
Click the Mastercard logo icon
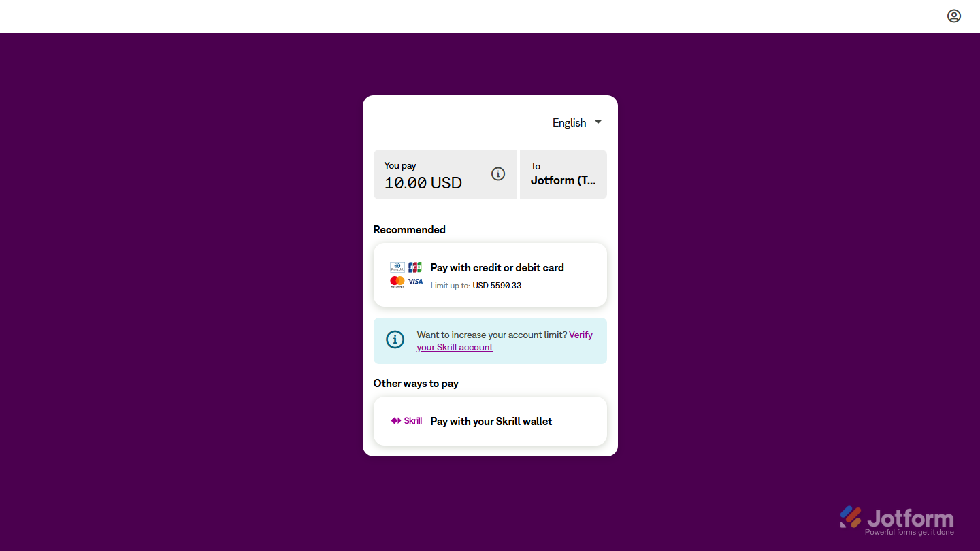click(397, 281)
